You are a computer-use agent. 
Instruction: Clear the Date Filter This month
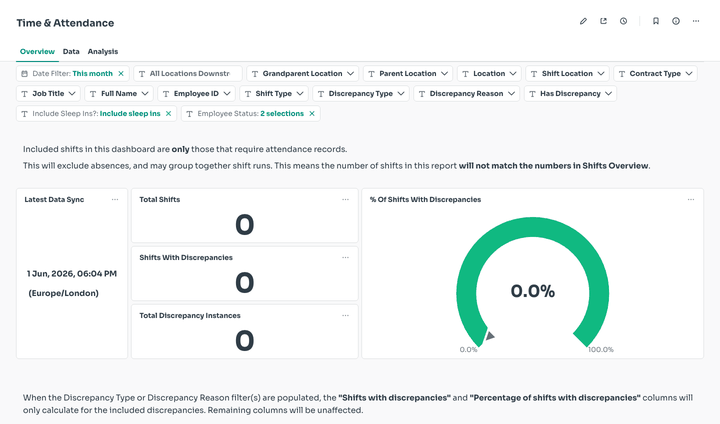click(121, 73)
